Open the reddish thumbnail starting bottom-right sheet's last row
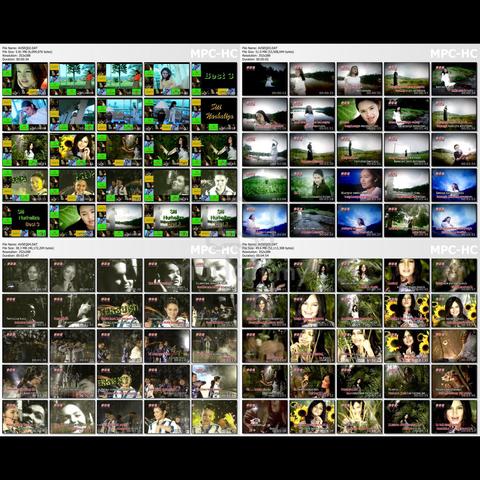The image size is (480, 480). pyautogui.click(x=265, y=417)
